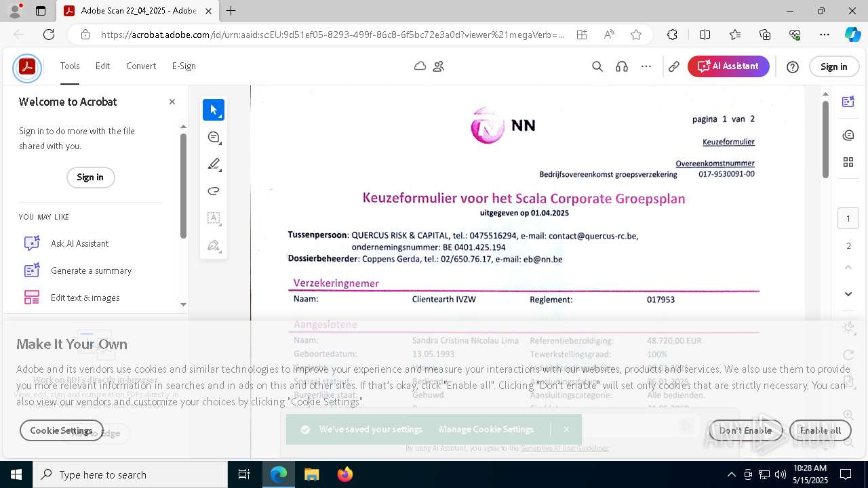868x488 pixels.
Task: Open the AI Assistant button
Action: click(x=728, y=66)
